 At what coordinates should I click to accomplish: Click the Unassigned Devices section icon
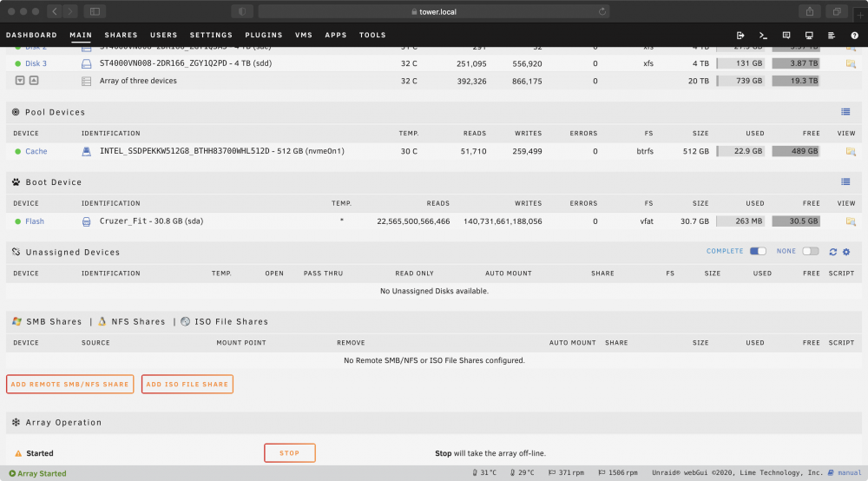click(x=16, y=252)
